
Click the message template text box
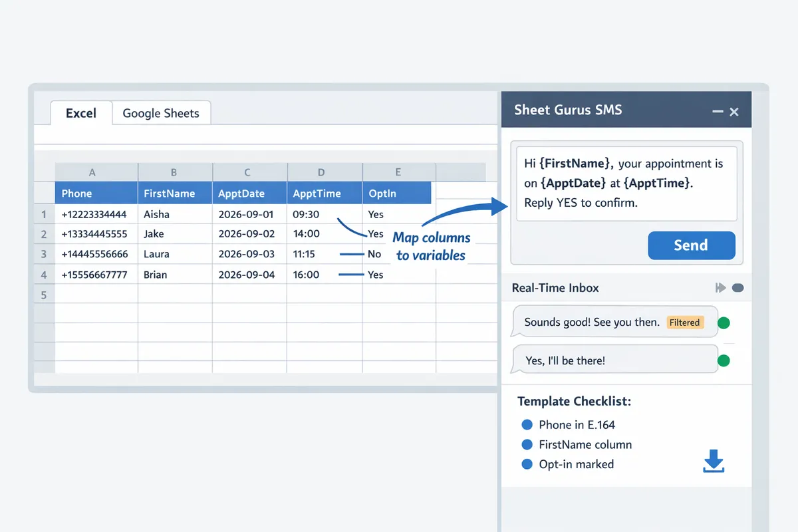pyautogui.click(x=626, y=184)
